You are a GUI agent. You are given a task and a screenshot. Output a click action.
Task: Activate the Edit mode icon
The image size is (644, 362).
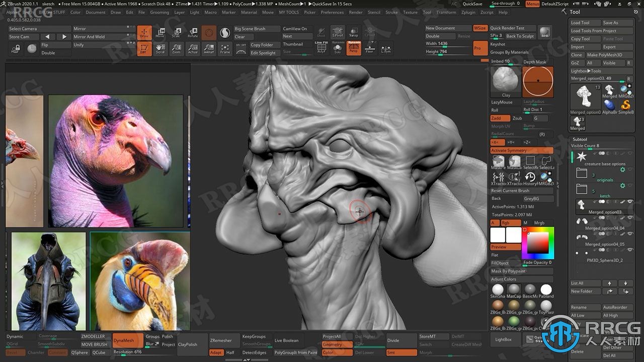(144, 49)
